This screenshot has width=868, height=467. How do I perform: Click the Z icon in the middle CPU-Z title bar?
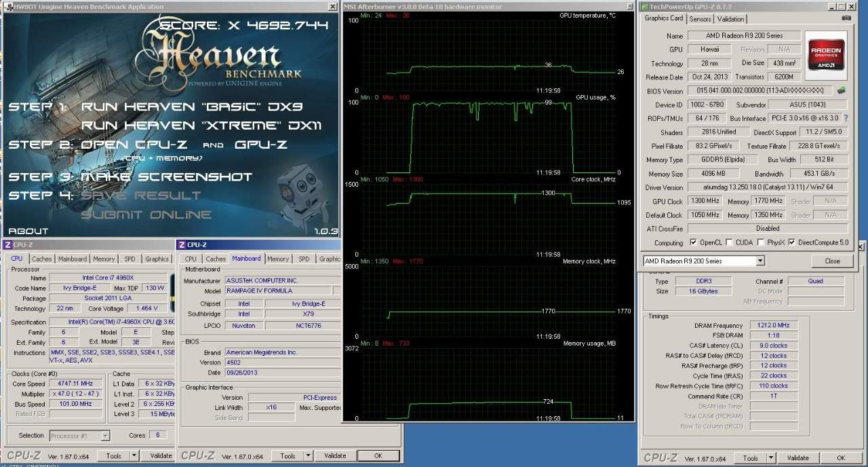tap(182, 245)
